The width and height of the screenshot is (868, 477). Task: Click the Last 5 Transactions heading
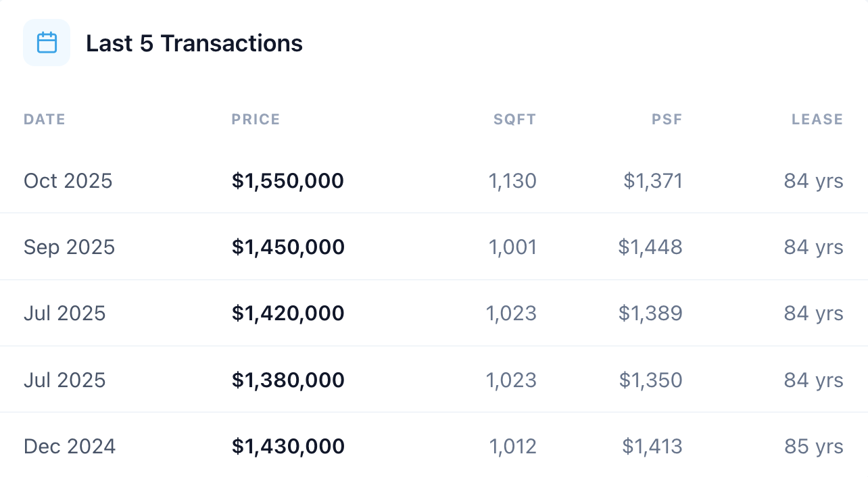pos(194,43)
